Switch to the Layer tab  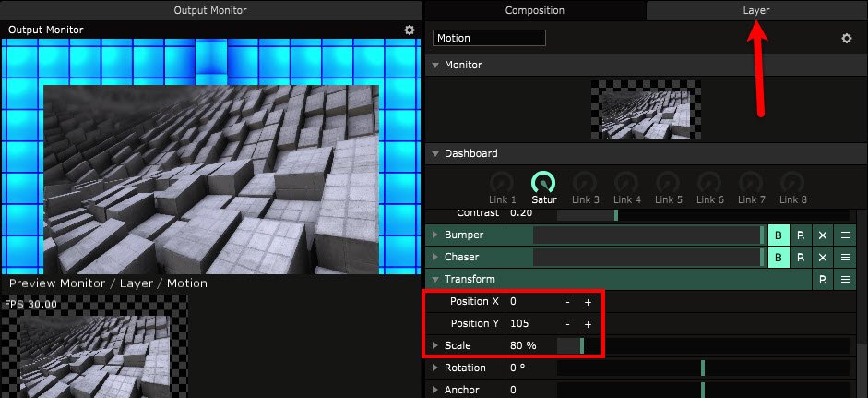coord(756,10)
